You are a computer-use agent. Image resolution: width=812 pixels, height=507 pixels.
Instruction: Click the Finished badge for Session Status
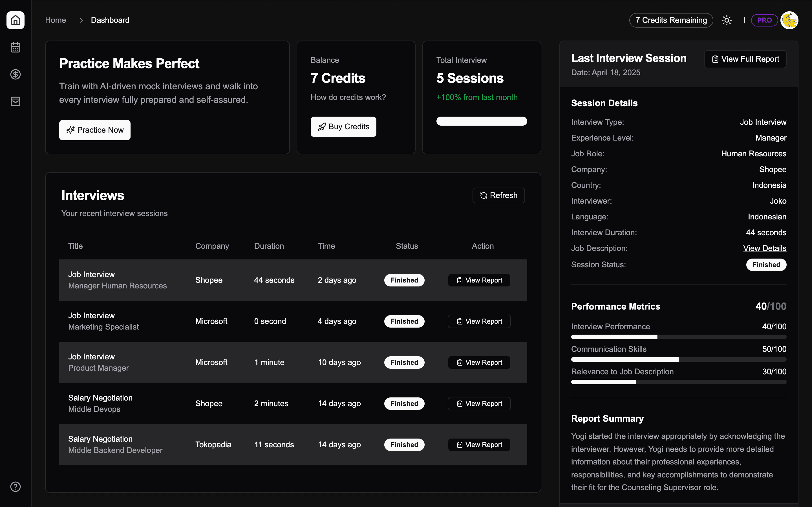point(766,264)
